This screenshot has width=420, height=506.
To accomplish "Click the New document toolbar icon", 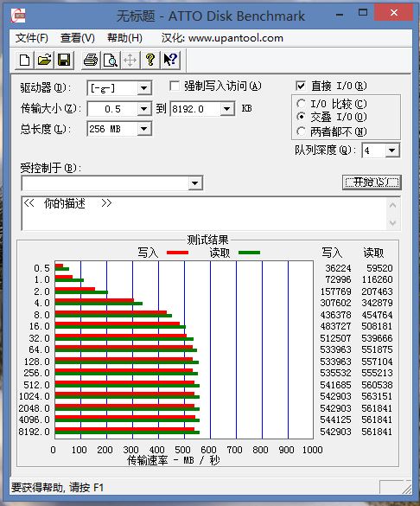I will (x=24, y=60).
